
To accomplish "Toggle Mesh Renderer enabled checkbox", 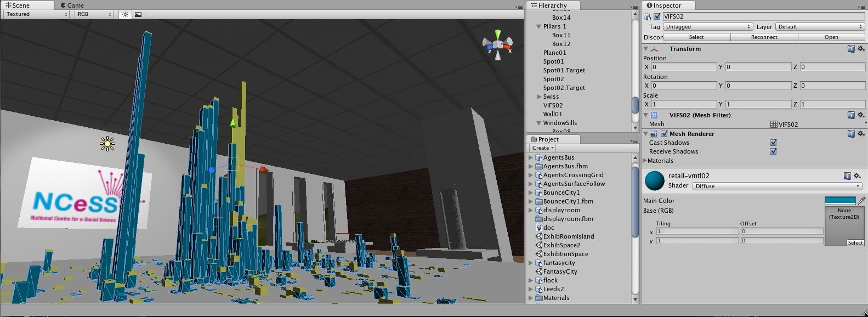I will point(664,134).
